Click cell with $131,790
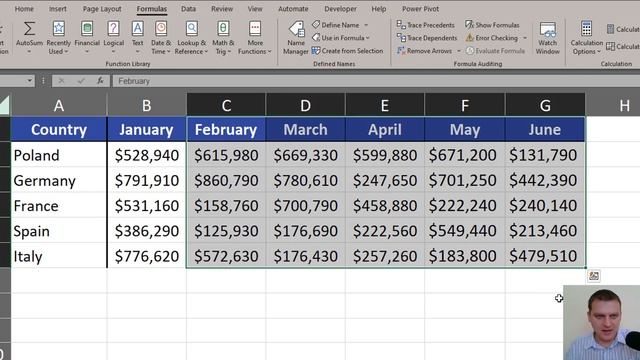The width and height of the screenshot is (640, 360). pyautogui.click(x=544, y=155)
